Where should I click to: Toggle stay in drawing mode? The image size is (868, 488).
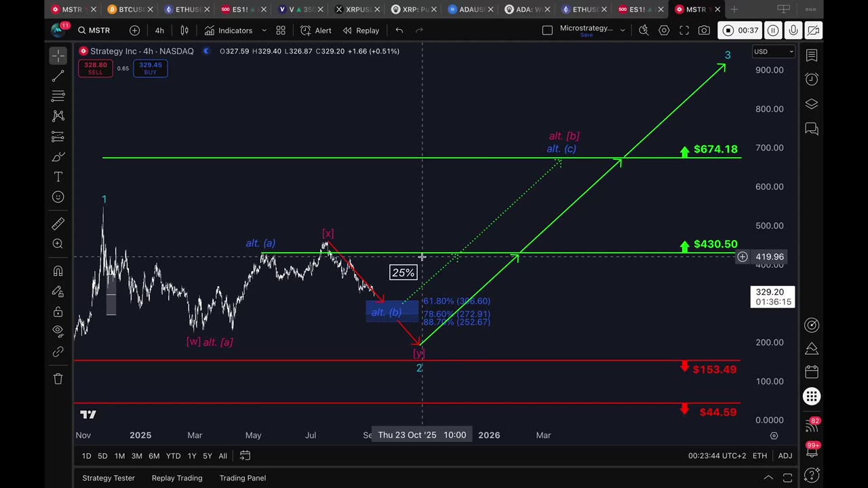(x=58, y=291)
